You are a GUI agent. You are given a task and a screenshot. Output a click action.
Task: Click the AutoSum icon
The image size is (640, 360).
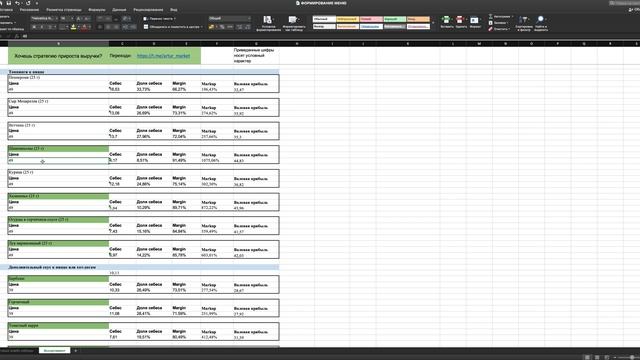[491, 17]
